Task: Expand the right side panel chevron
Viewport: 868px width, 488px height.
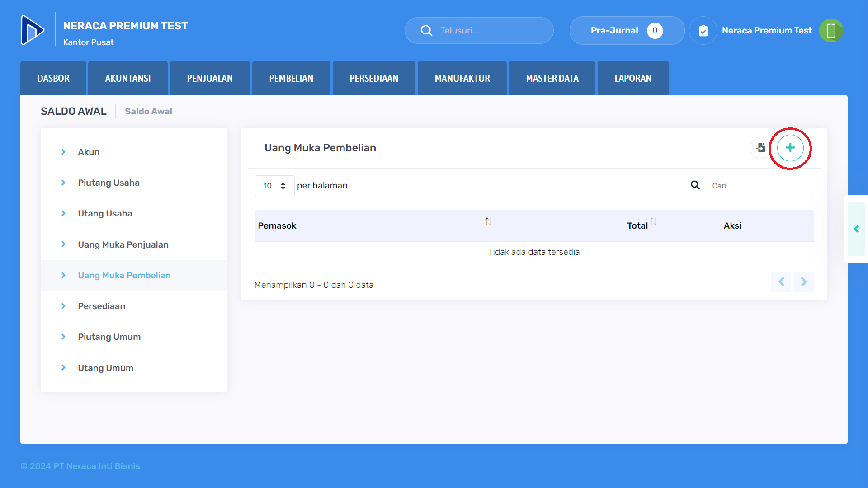Action: pyautogui.click(x=856, y=229)
